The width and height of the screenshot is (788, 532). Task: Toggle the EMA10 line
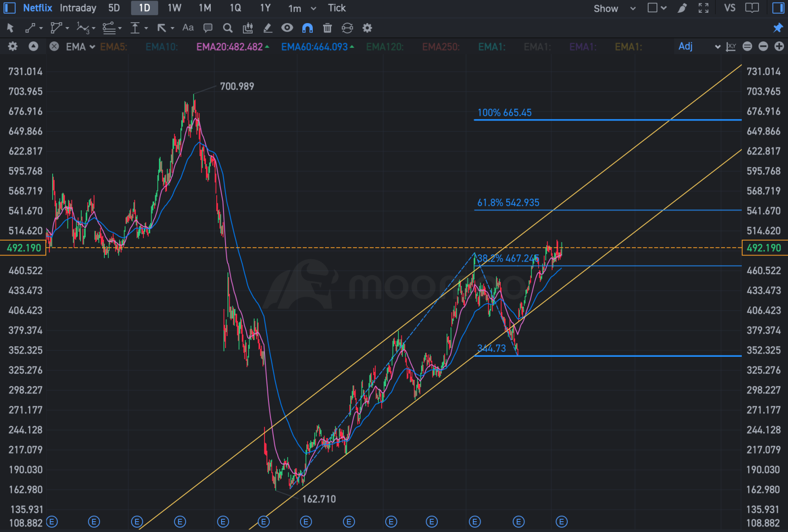[x=162, y=47]
